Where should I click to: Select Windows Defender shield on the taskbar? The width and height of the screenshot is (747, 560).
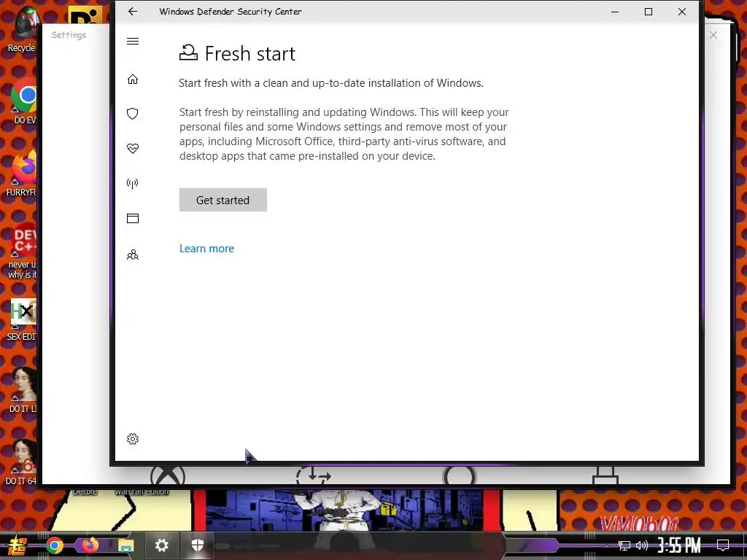click(197, 545)
